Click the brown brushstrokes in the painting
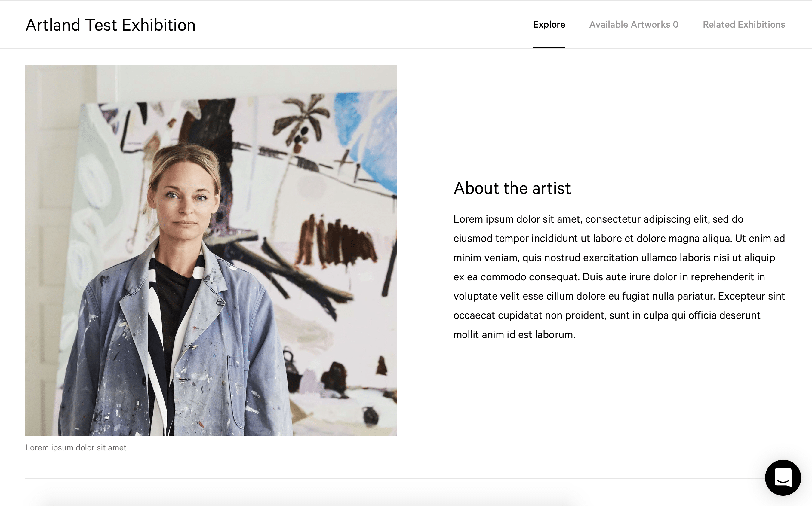 pyautogui.click(x=335, y=241)
